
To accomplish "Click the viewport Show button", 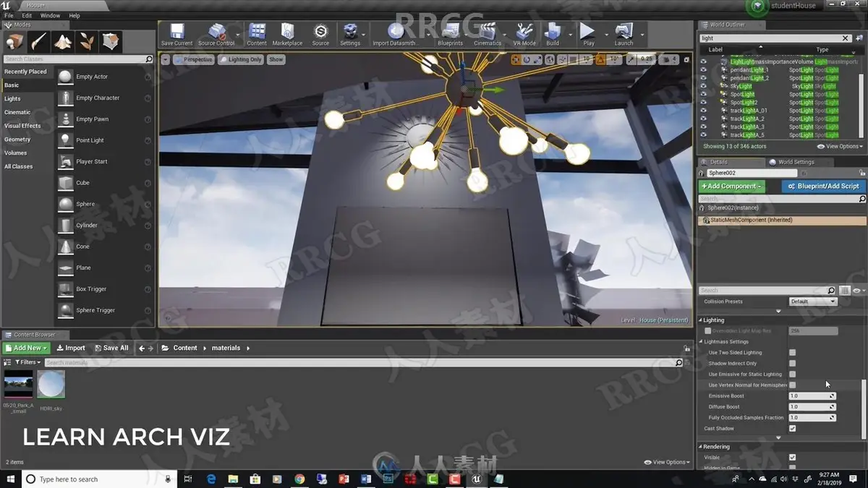I will point(276,59).
